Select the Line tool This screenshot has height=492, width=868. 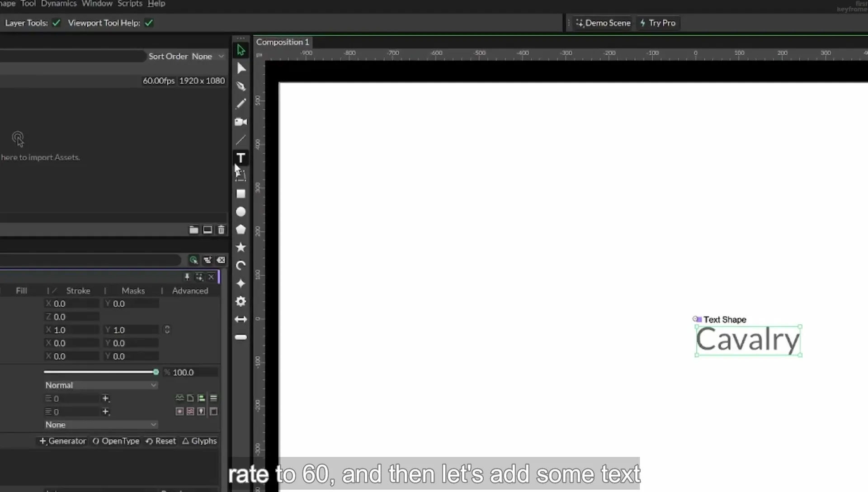pos(241,140)
